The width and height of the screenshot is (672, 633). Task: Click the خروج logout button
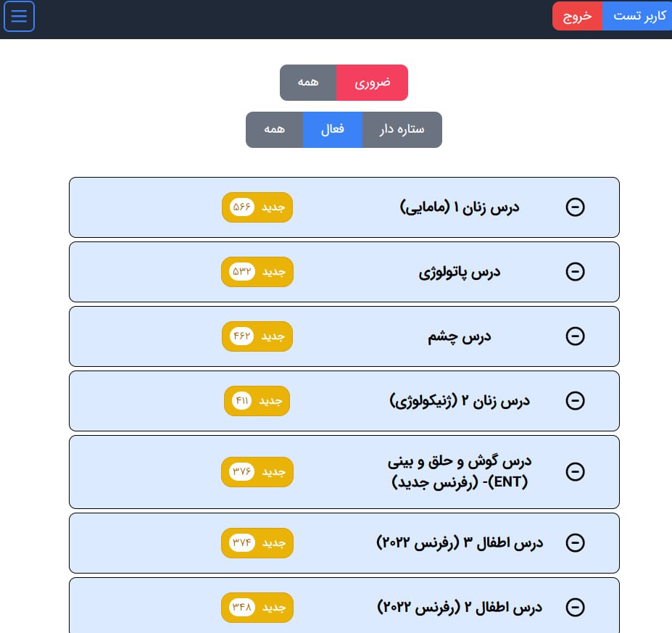[577, 16]
